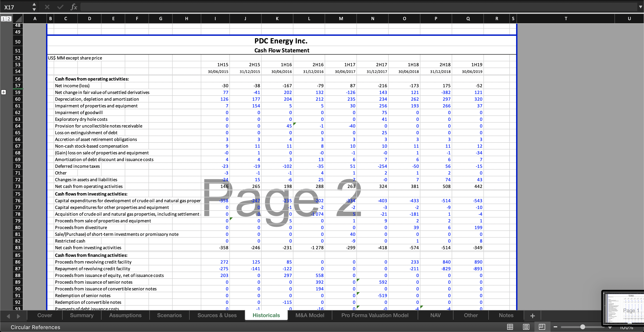Expand the formula bar with right-end arrow
This screenshot has height=332, width=644.
pyautogui.click(x=640, y=7)
